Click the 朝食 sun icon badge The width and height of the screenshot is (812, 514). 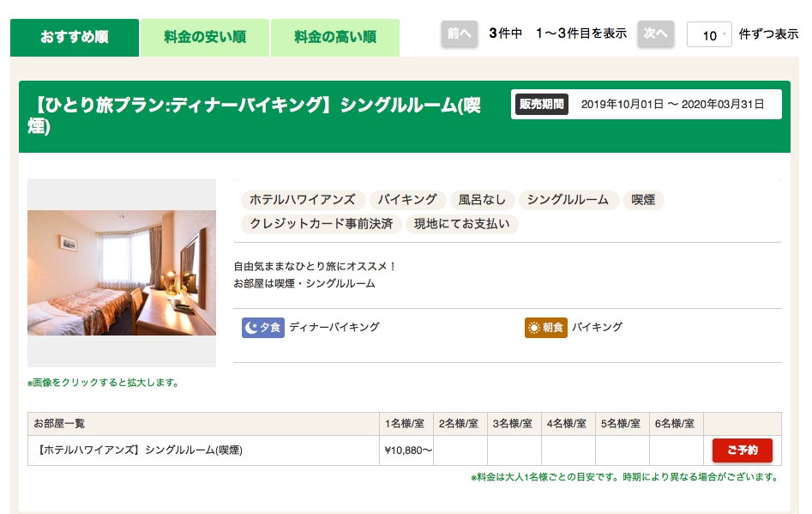tap(546, 328)
